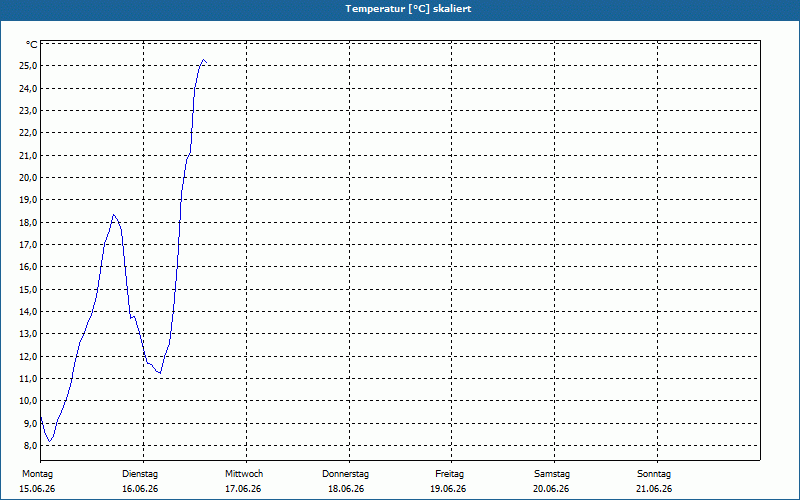800x500 pixels.
Task: Click the Samstag day label
Action: point(552,474)
